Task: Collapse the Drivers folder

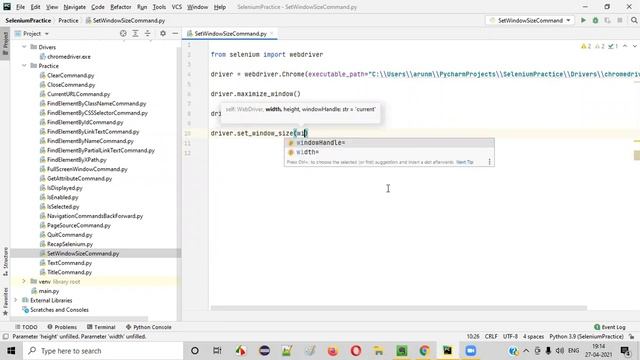Action: (24, 47)
